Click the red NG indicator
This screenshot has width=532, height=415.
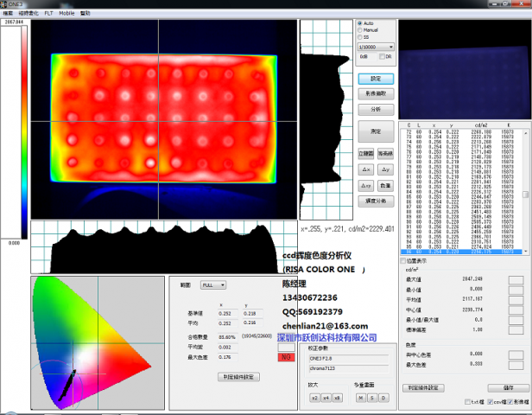286,356
